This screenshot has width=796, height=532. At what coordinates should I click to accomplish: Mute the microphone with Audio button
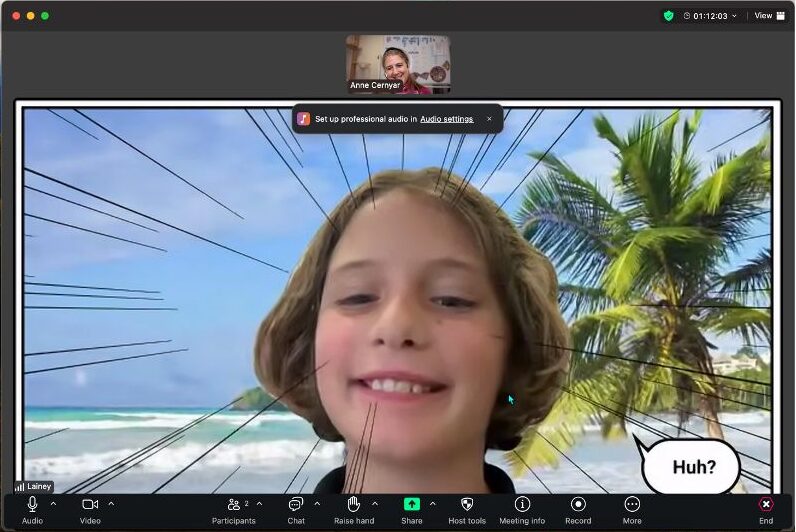pyautogui.click(x=32, y=510)
